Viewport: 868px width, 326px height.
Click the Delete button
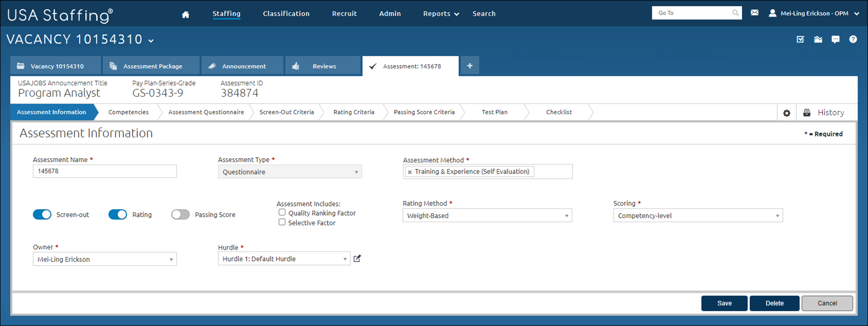774,303
